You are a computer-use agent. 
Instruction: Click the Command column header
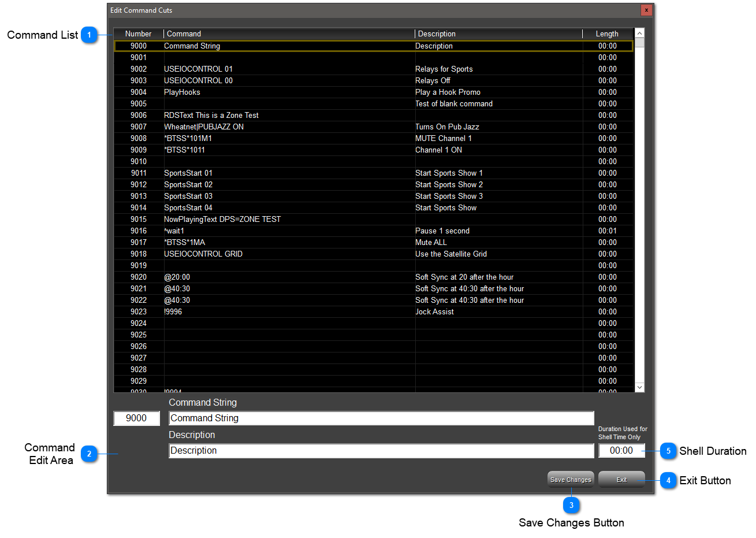pos(289,34)
